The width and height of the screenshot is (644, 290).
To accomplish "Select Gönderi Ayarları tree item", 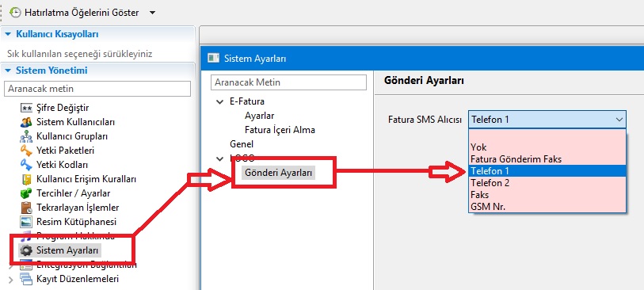I will 278,173.
